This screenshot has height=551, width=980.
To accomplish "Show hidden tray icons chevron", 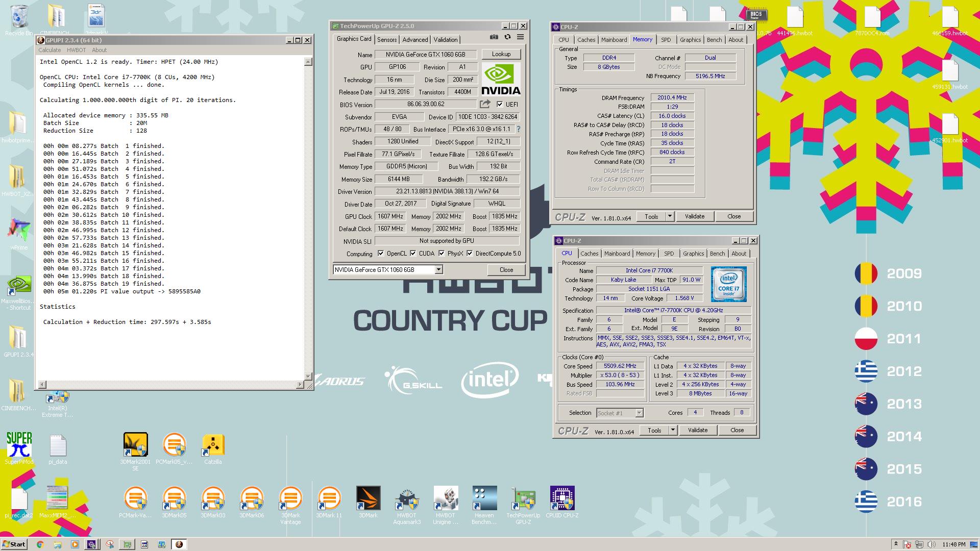I will pyautogui.click(x=896, y=544).
